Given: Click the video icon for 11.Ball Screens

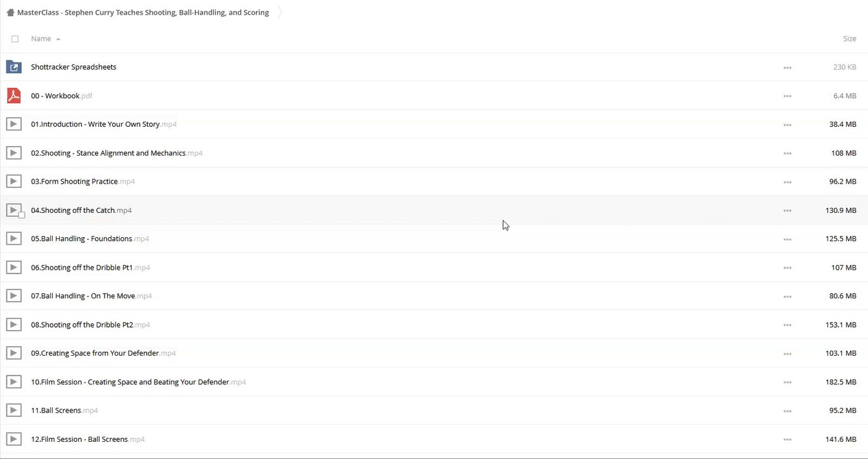Looking at the screenshot, I should coord(13,411).
